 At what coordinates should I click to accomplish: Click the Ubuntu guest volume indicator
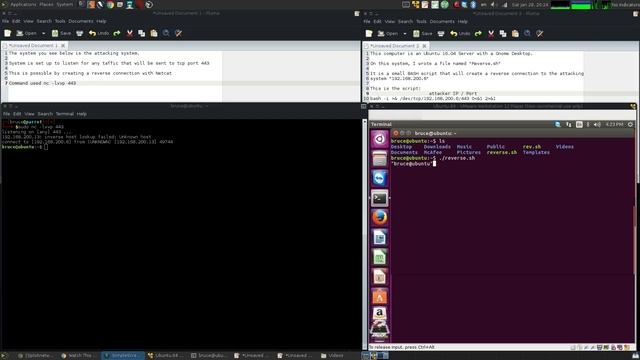(x=597, y=124)
